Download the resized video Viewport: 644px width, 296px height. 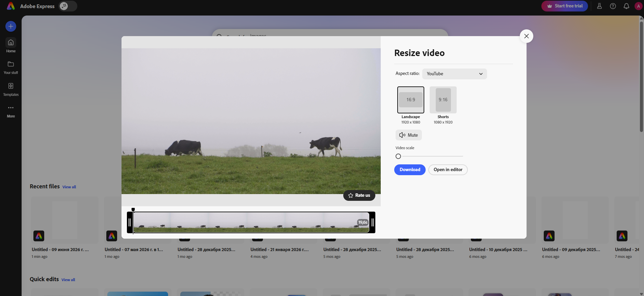[x=410, y=170]
